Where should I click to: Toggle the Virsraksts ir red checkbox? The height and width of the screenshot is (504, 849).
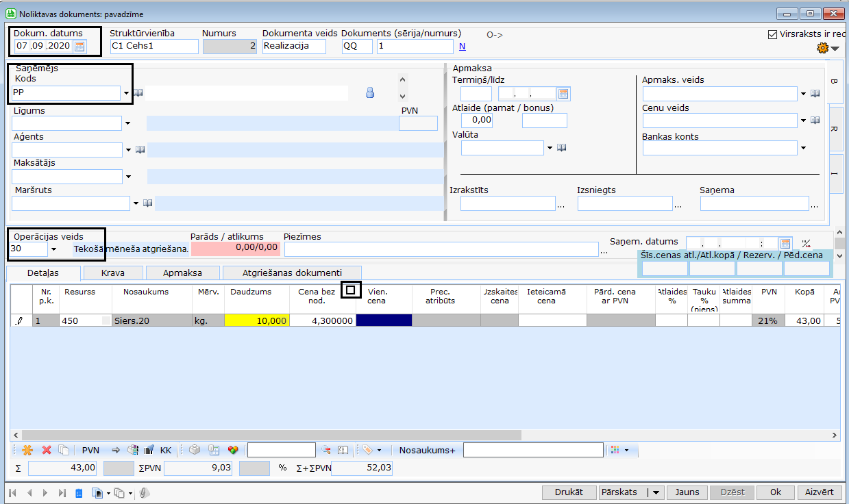[x=773, y=34]
